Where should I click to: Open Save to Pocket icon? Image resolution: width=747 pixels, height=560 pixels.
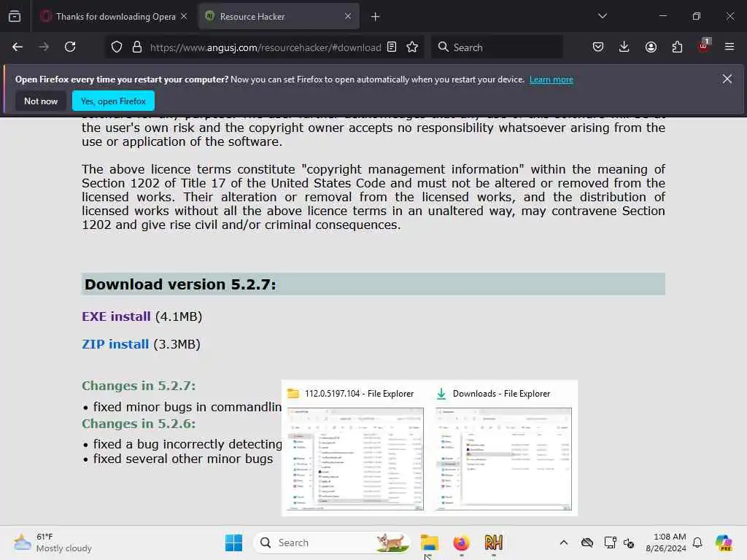coord(598,47)
